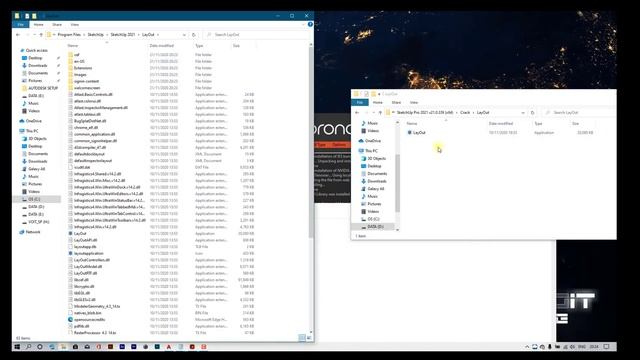Screen dimensions: 640x360
Task: Select pdflib.dll file
Action: point(82,326)
